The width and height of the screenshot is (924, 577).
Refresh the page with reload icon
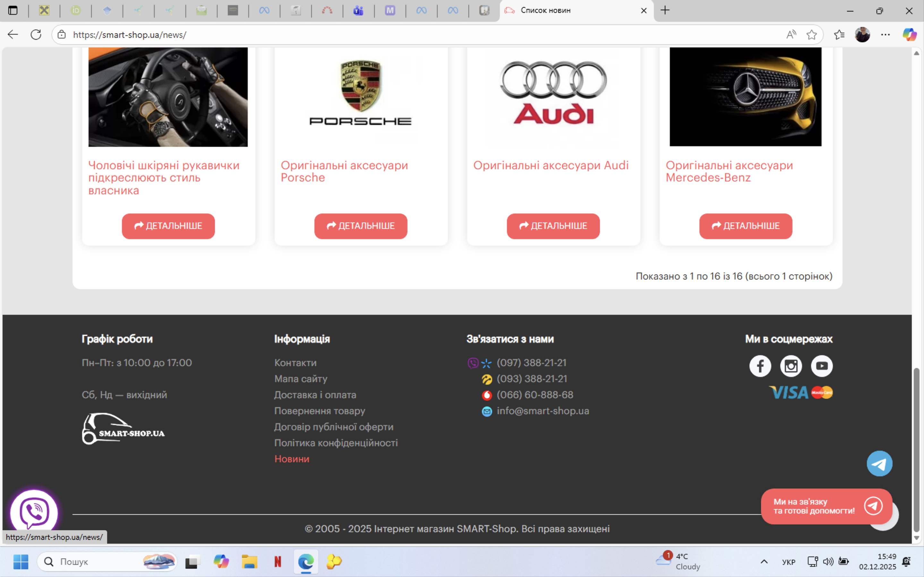click(36, 35)
